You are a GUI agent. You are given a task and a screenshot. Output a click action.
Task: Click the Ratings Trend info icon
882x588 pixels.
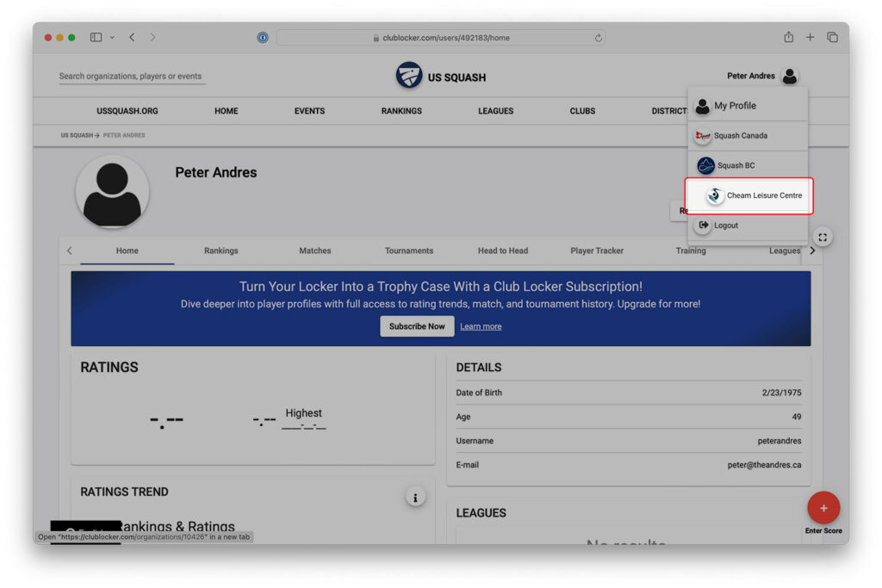[x=415, y=498]
